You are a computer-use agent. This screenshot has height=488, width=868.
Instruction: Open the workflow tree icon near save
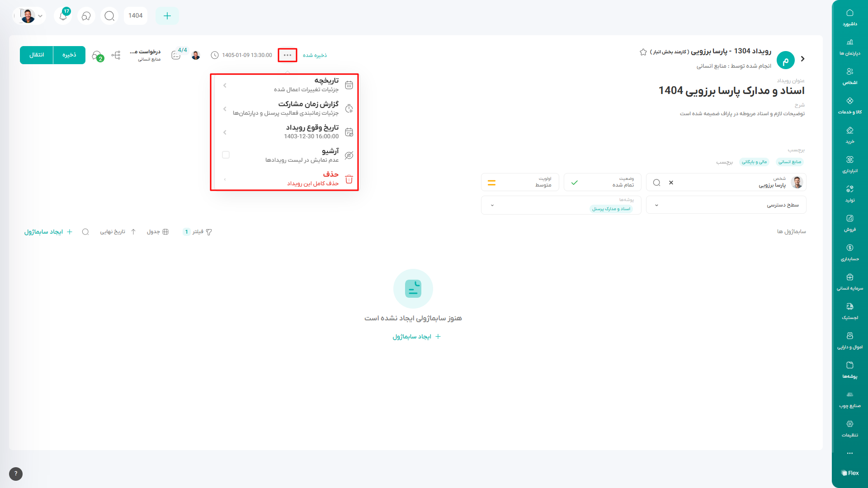[116, 55]
